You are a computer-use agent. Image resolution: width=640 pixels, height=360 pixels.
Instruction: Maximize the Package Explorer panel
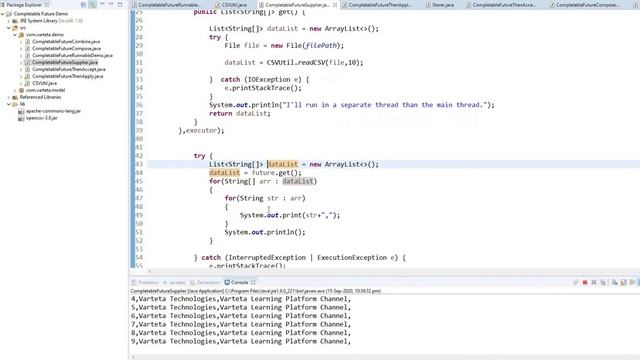point(120,4)
